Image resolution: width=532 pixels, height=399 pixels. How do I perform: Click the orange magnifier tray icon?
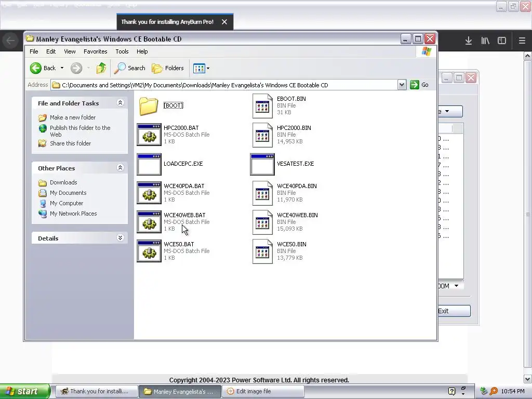(x=494, y=392)
